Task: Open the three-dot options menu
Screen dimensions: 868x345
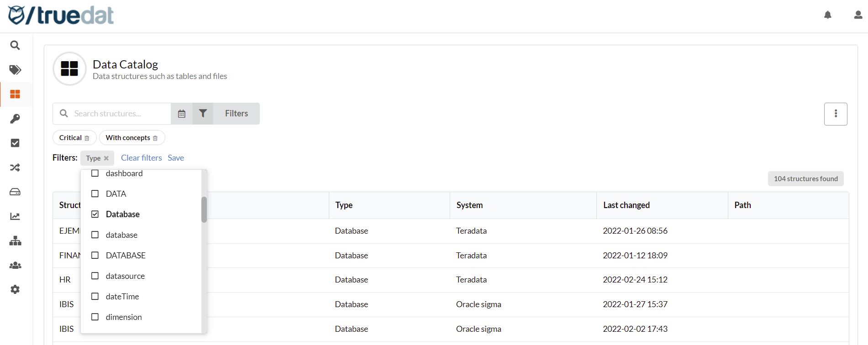Action: [835, 114]
